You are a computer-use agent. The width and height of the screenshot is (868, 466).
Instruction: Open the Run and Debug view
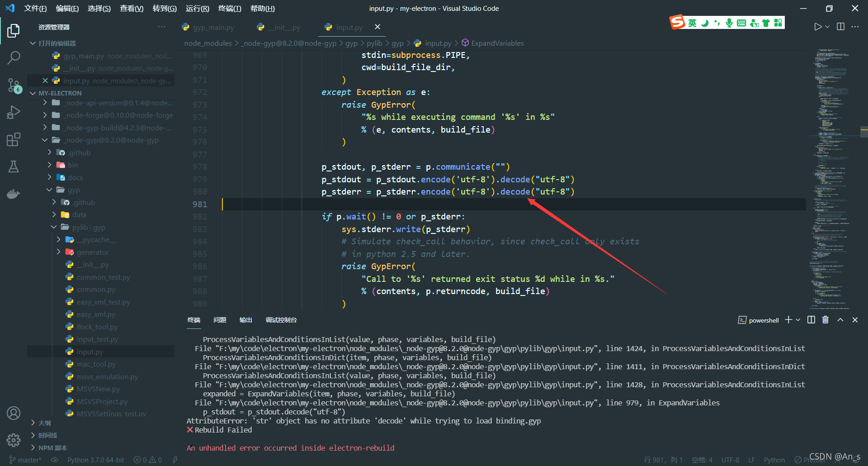[x=14, y=112]
